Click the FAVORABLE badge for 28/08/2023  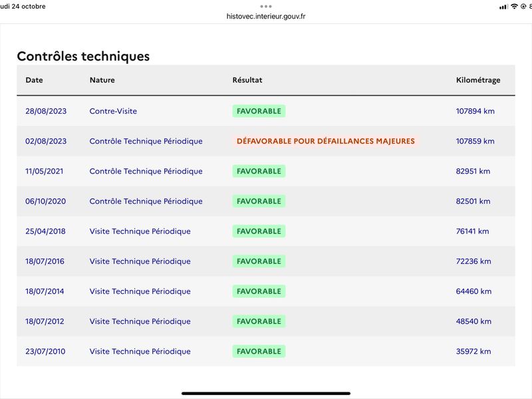(x=259, y=111)
